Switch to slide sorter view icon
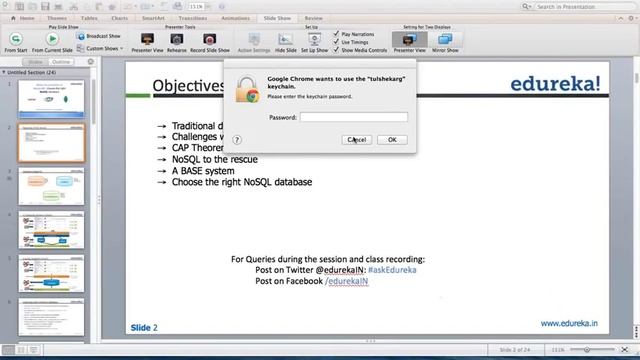640x360 pixels. [21, 350]
